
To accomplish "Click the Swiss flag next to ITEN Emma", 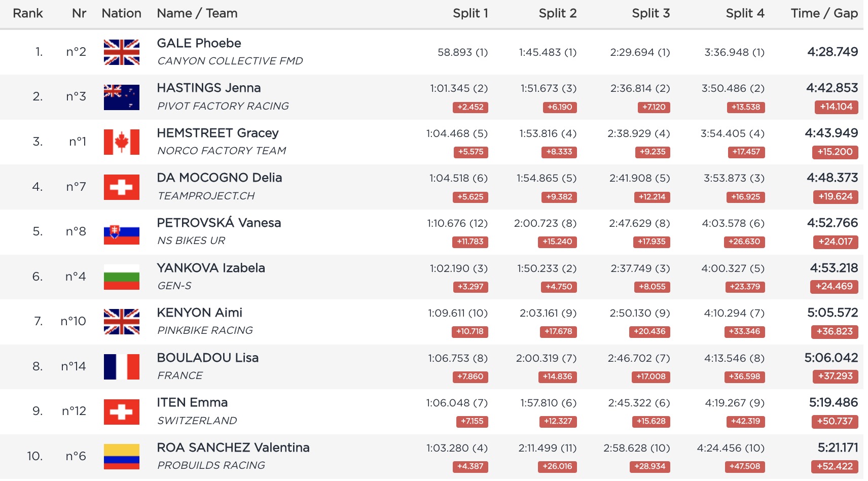I will [x=121, y=411].
